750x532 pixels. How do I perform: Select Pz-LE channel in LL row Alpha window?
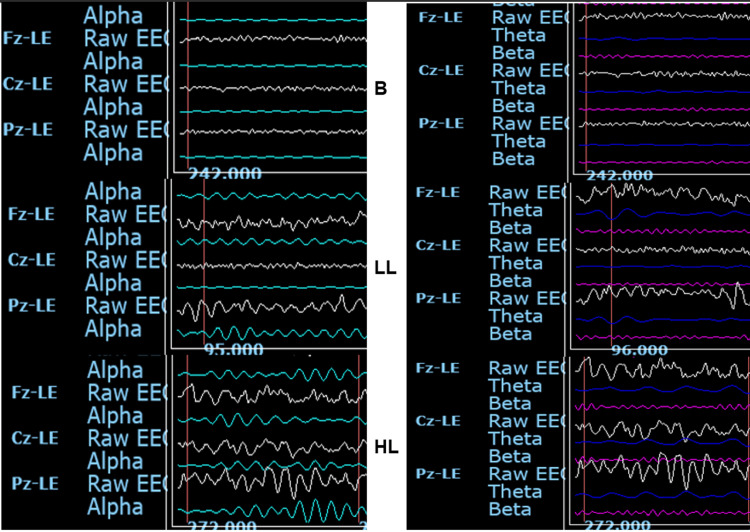click(32, 305)
